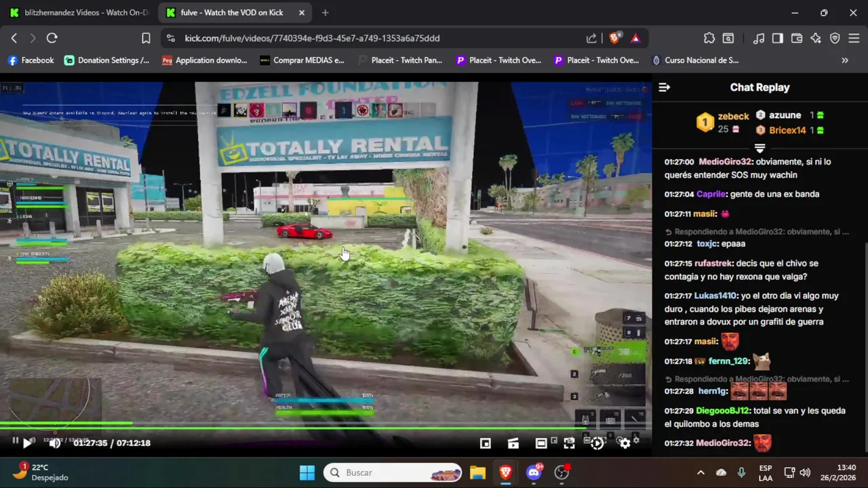
Task: Mute the video player volume
Action: coord(55,443)
